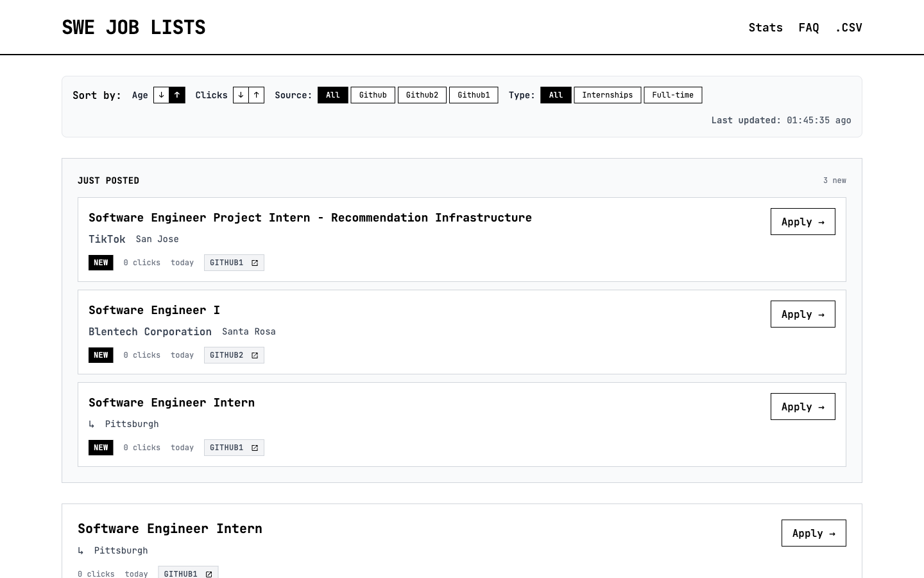Screen dimensions: 924x578
Task: Filter type by Full-time
Action: click(673, 95)
